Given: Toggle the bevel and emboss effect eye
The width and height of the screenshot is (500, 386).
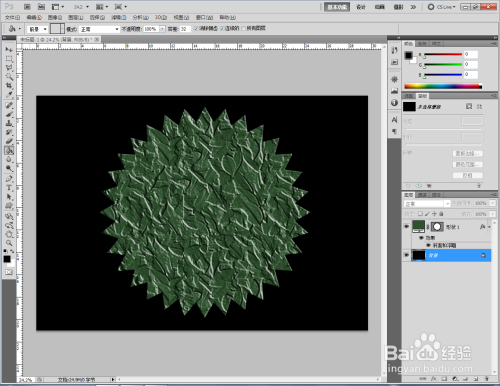Looking at the screenshot, I should tap(428, 245).
